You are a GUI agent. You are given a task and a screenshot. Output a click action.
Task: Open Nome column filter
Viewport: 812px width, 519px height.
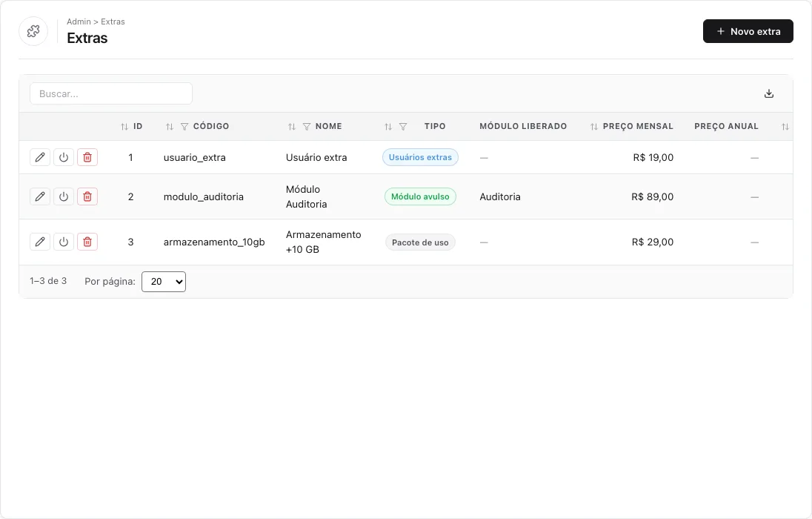307,127
